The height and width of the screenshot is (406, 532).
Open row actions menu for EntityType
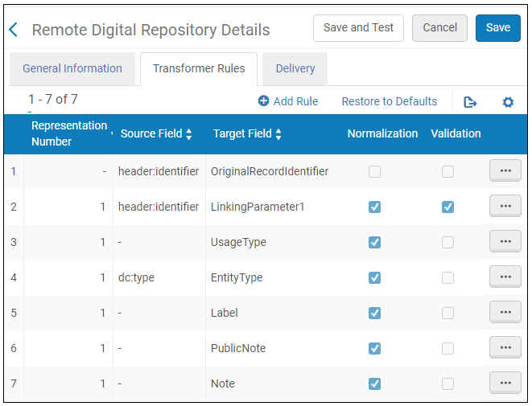coord(505,277)
